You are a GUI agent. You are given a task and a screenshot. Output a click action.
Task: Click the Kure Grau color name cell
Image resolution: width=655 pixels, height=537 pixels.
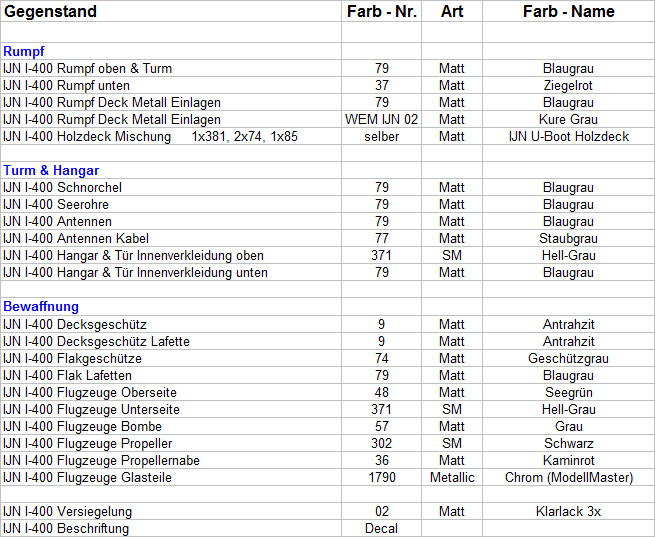pyautogui.click(x=568, y=120)
